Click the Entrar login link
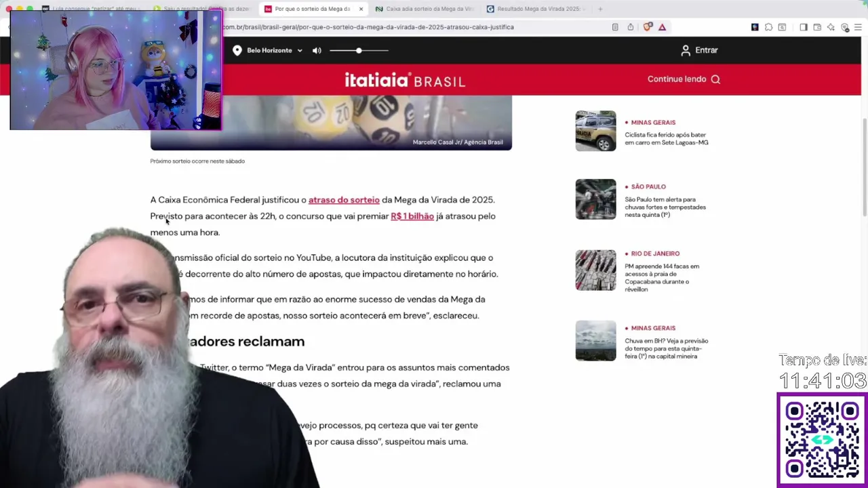 click(x=706, y=50)
